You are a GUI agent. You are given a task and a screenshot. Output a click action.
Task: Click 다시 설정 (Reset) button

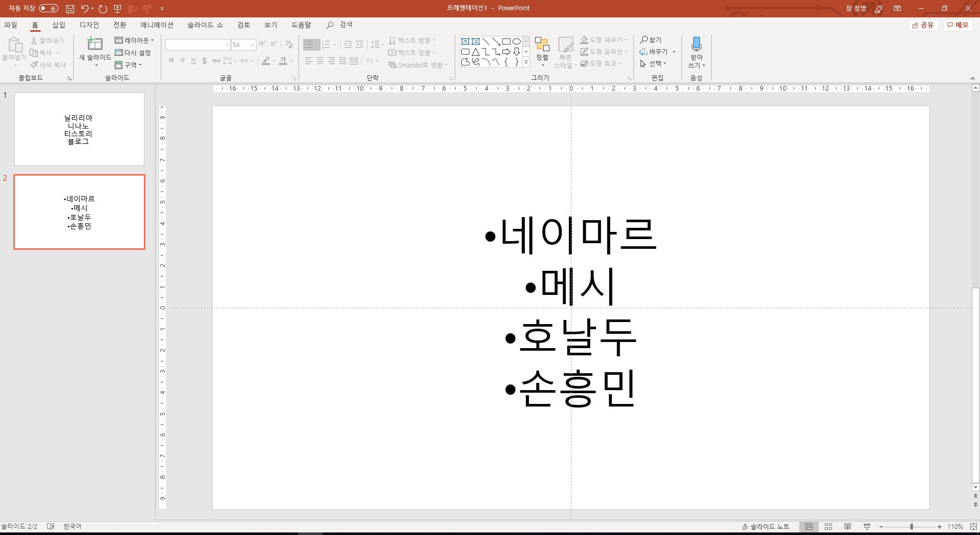click(x=133, y=52)
